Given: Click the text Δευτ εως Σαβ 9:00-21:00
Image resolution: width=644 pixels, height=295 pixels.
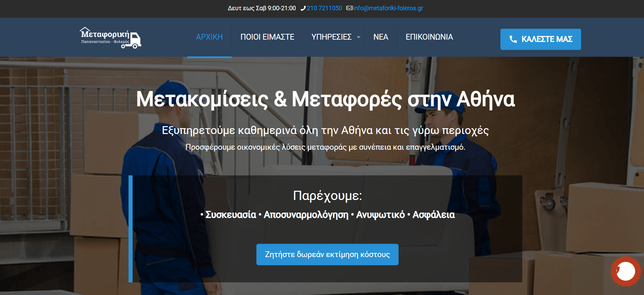Looking at the screenshot, I should [262, 8].
